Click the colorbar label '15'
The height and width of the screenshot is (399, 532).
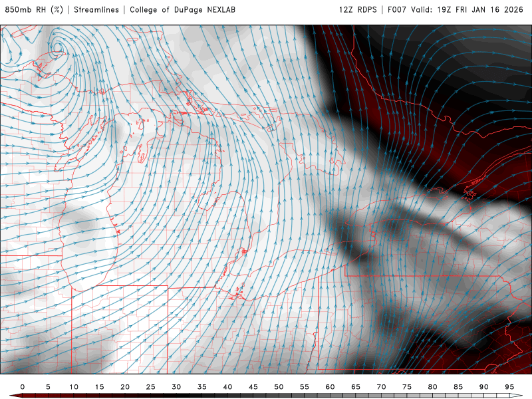click(x=99, y=387)
